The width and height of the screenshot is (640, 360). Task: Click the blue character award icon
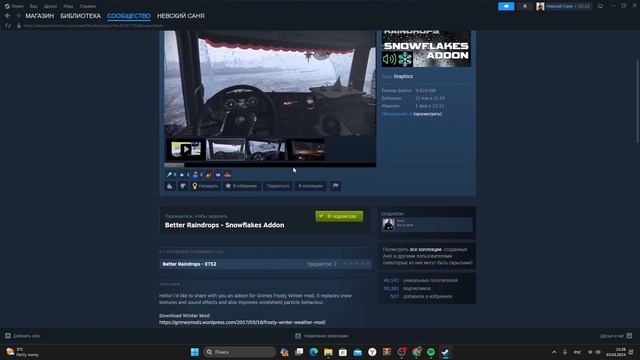196,175
